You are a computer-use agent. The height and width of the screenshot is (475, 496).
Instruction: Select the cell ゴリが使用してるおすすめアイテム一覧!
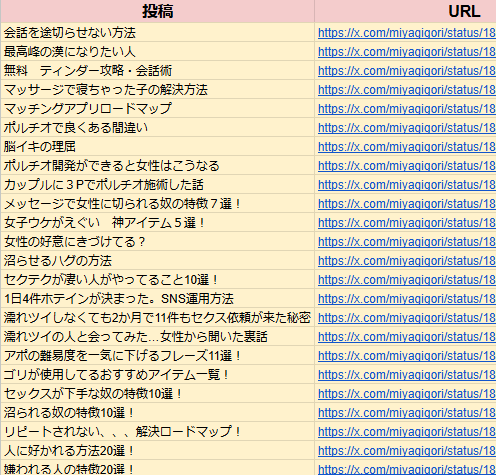[x=158, y=374]
